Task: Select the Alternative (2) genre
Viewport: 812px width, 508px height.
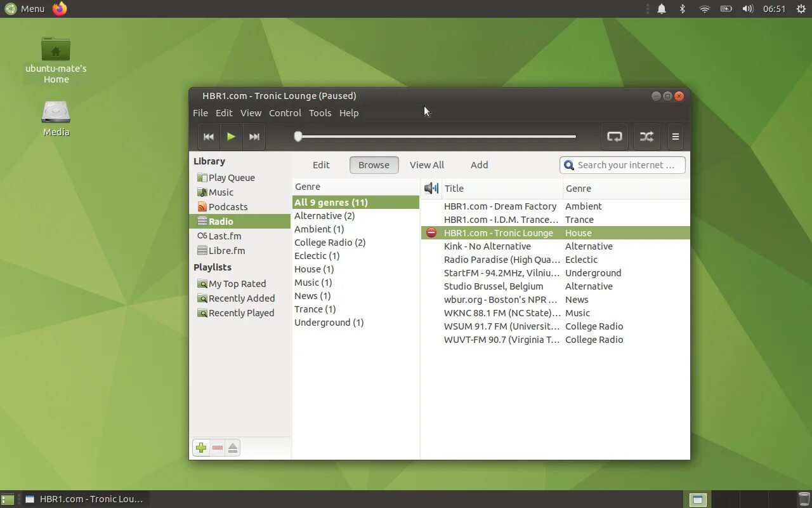Action: point(355,216)
